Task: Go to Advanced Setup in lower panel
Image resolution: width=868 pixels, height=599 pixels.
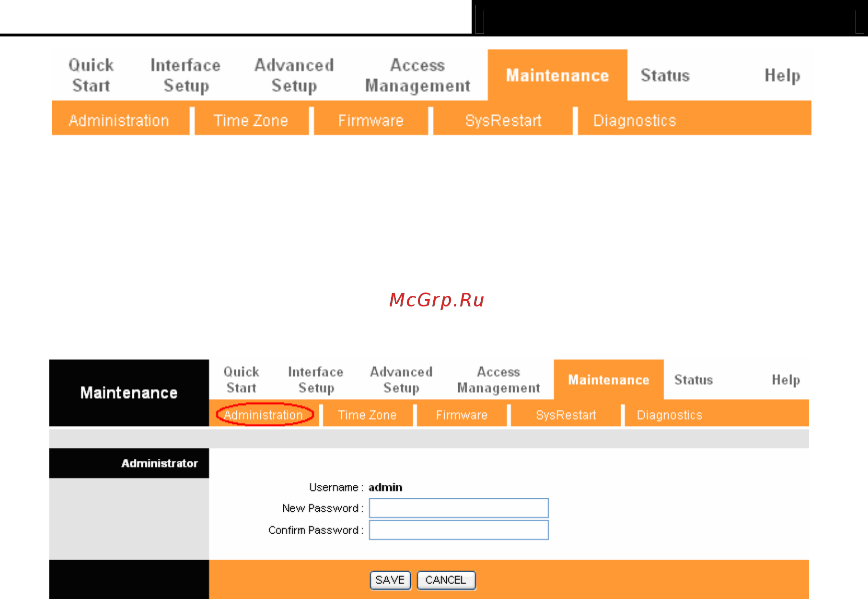Action: [x=401, y=380]
